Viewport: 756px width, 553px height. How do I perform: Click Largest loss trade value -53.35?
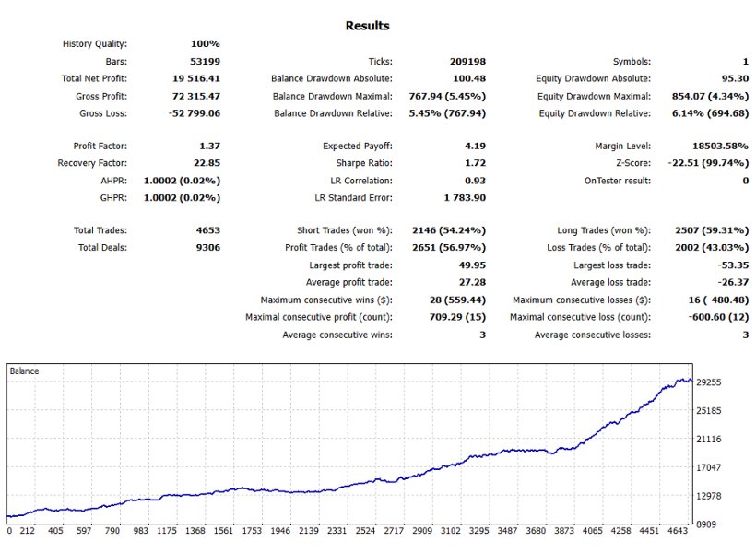[x=733, y=265]
